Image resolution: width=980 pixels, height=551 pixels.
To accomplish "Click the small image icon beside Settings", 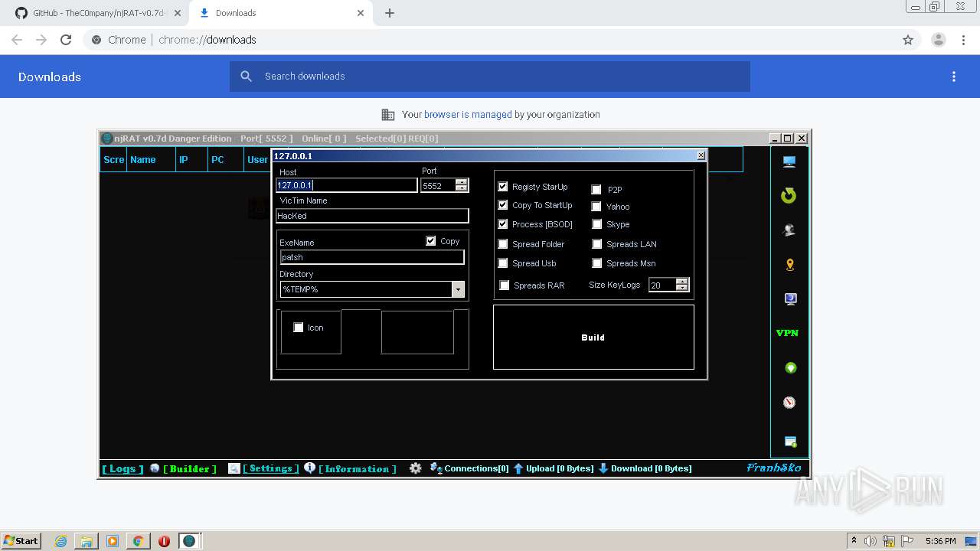I will (x=234, y=468).
